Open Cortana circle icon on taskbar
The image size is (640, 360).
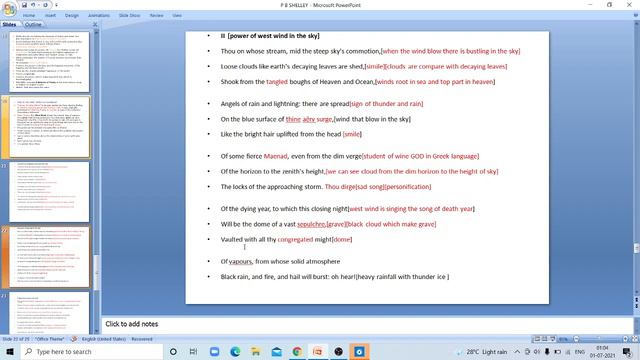point(173,351)
